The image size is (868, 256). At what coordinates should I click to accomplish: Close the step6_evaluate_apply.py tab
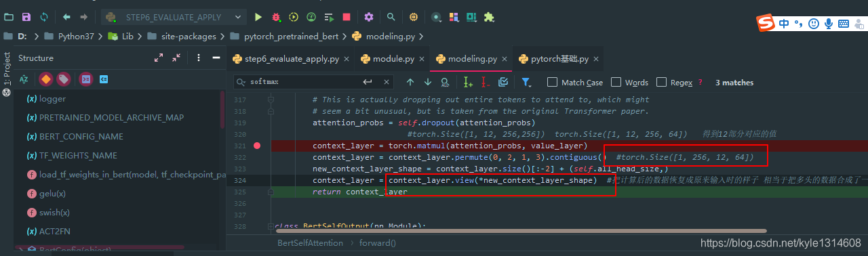point(347,59)
